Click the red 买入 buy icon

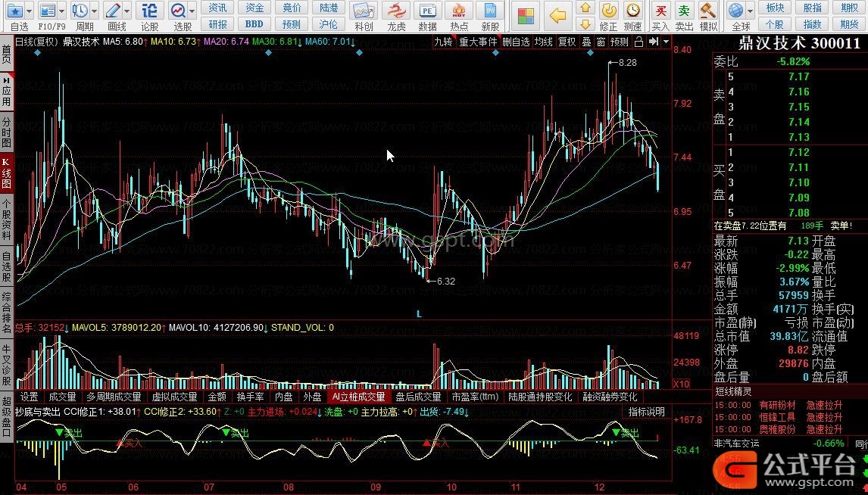click(x=660, y=11)
